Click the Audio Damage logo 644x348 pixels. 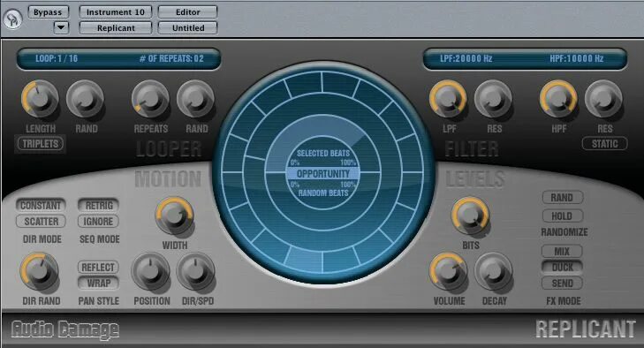(65, 330)
